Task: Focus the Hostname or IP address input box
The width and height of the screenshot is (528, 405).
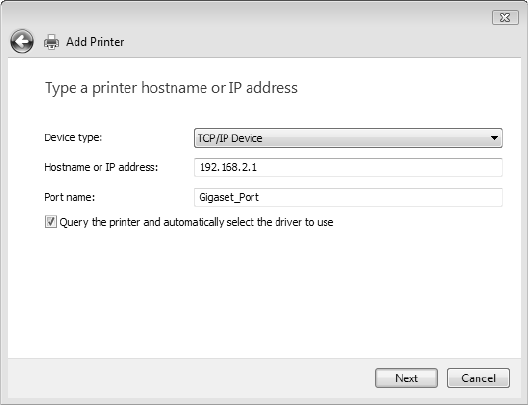Action: point(348,167)
